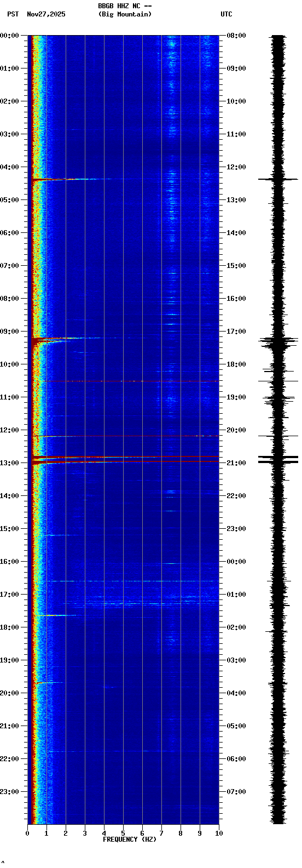
Task: Click the PST '04:00' time label
Action: [x=9, y=167]
